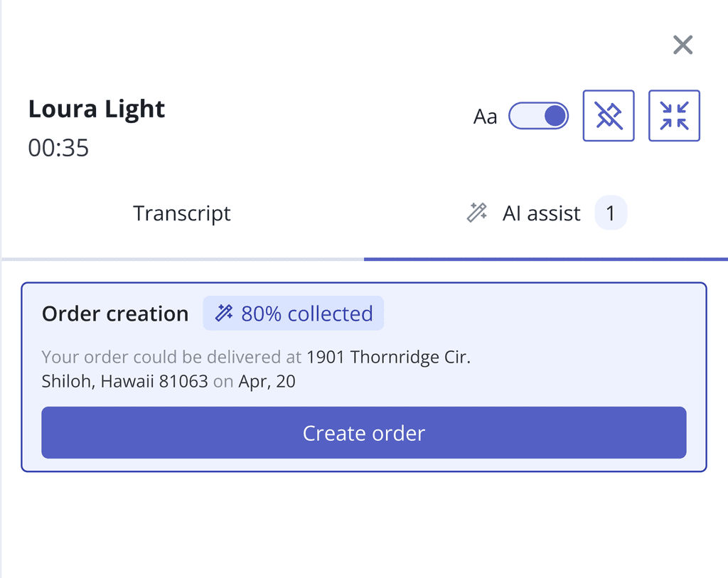Open the AI assist tab
The width and height of the screenshot is (728, 578).
(x=541, y=213)
